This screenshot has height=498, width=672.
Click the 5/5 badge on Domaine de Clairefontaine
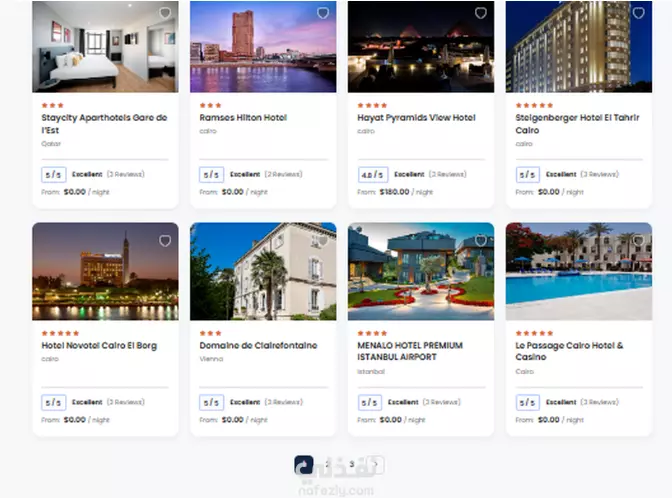(211, 402)
